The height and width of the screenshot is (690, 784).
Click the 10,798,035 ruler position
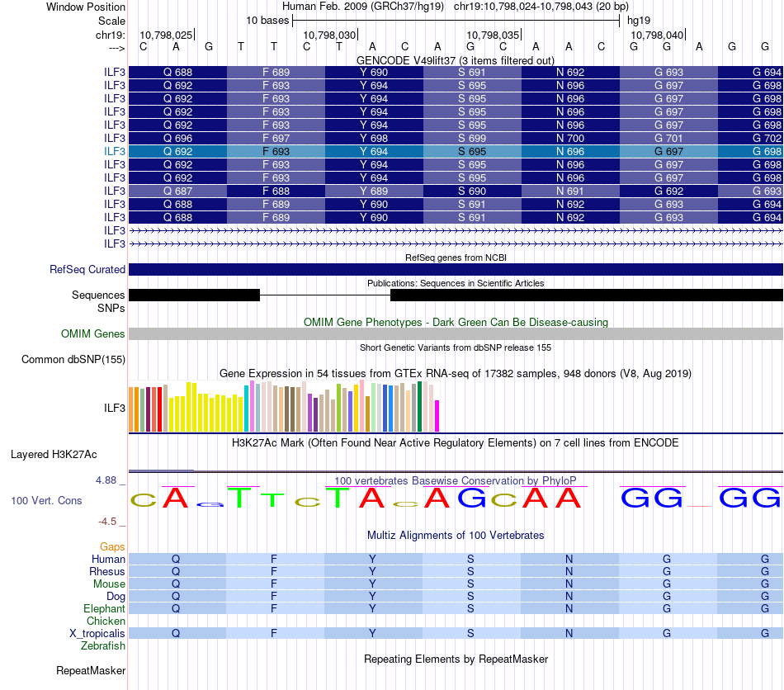493,35
